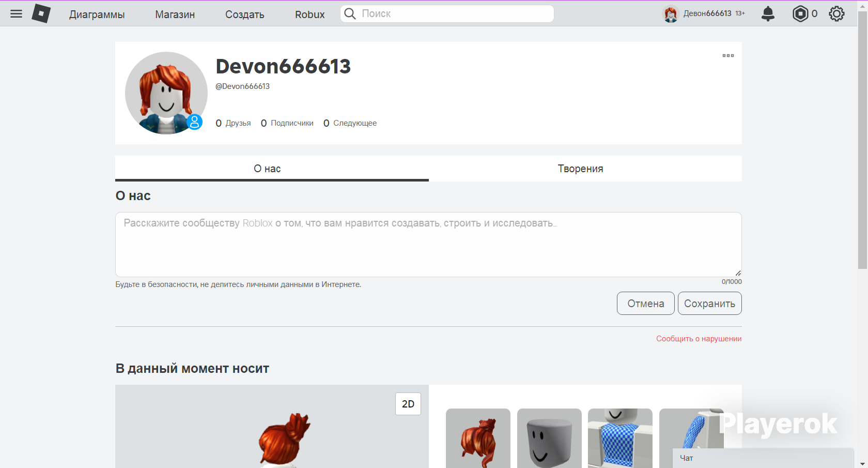This screenshot has width=868, height=468.
Task: Toggle the 2D avatar view button
Action: pyautogui.click(x=408, y=404)
